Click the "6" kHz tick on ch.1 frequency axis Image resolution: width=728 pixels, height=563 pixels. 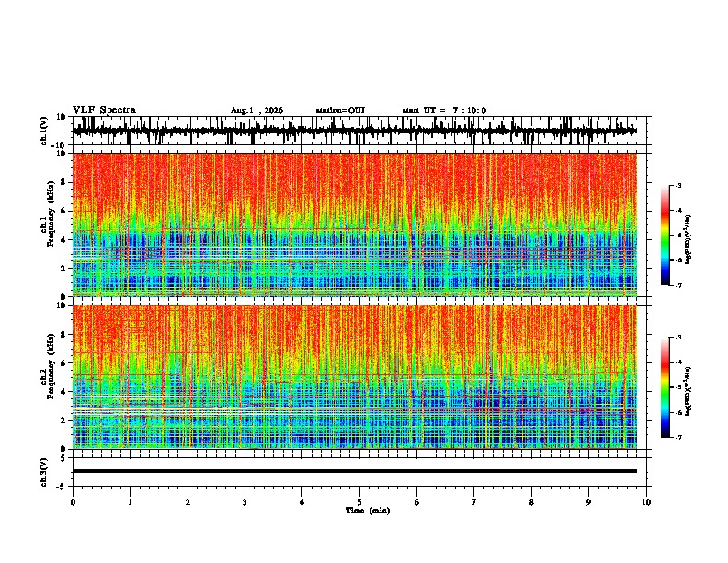click(x=64, y=211)
